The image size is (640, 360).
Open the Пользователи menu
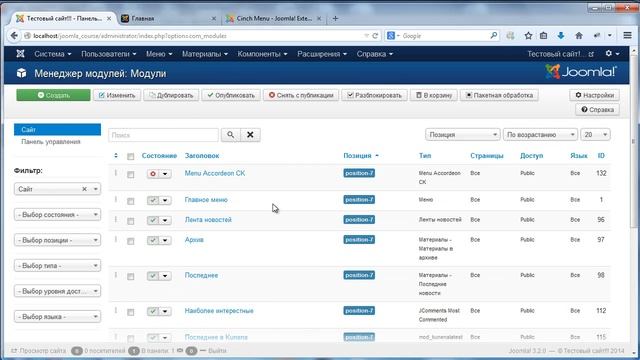[x=109, y=54]
